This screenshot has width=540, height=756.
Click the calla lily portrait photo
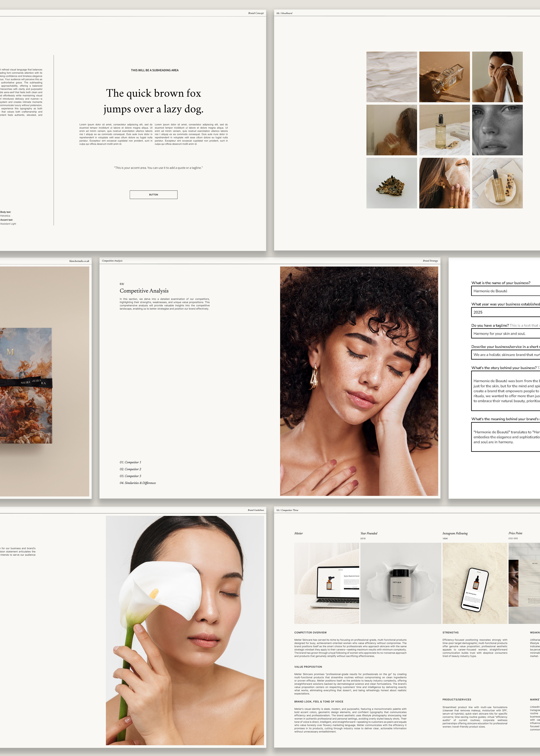pyautogui.click(x=185, y=630)
